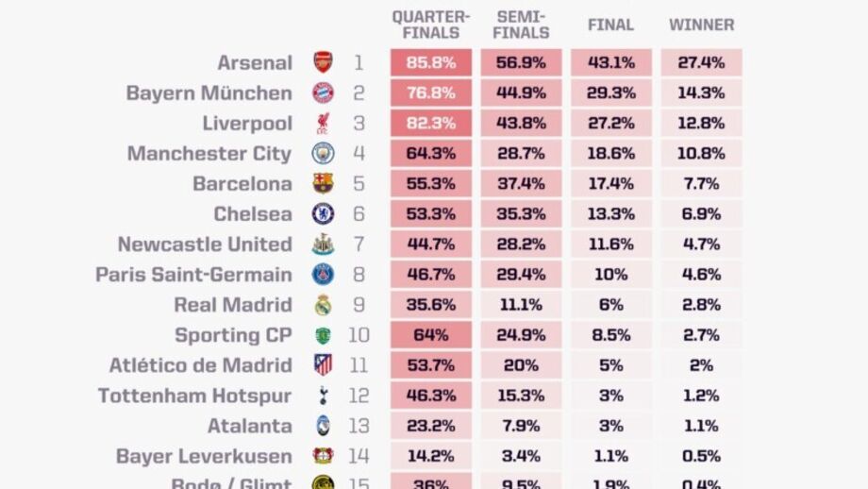Click the Newcastle United club crest
The width and height of the screenshot is (868, 489).
point(323,244)
